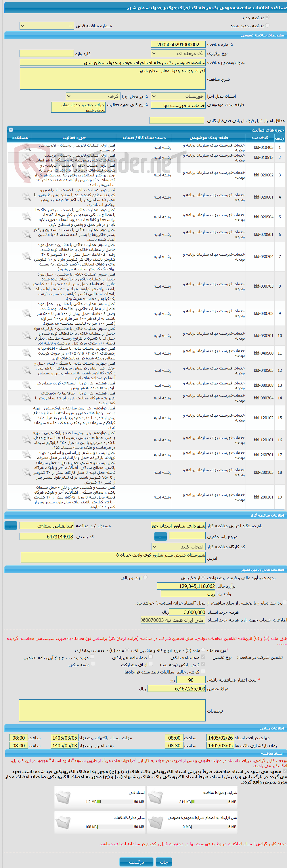Toggle وثیقه ملکی checkbox
Viewport: 287px width, 868px height.
[93, 664]
